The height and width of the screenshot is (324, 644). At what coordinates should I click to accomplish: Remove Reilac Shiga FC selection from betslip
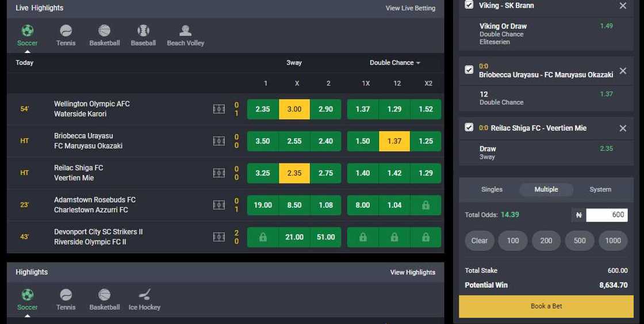coord(623,128)
